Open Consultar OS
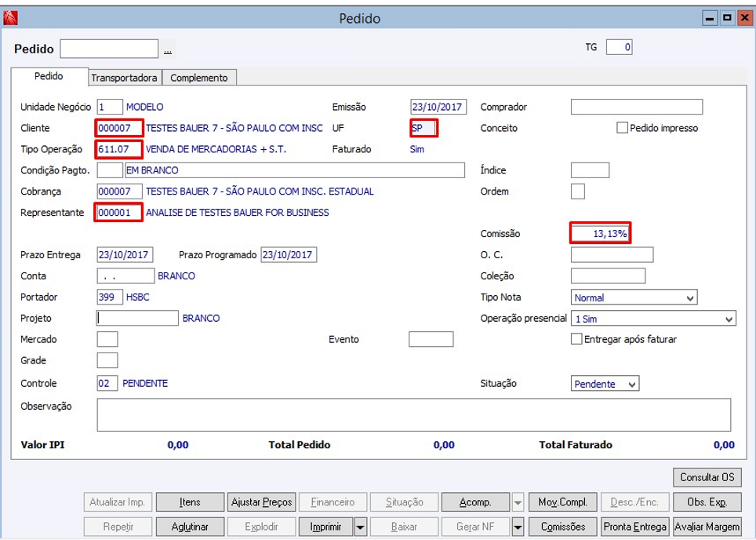 tap(707, 477)
